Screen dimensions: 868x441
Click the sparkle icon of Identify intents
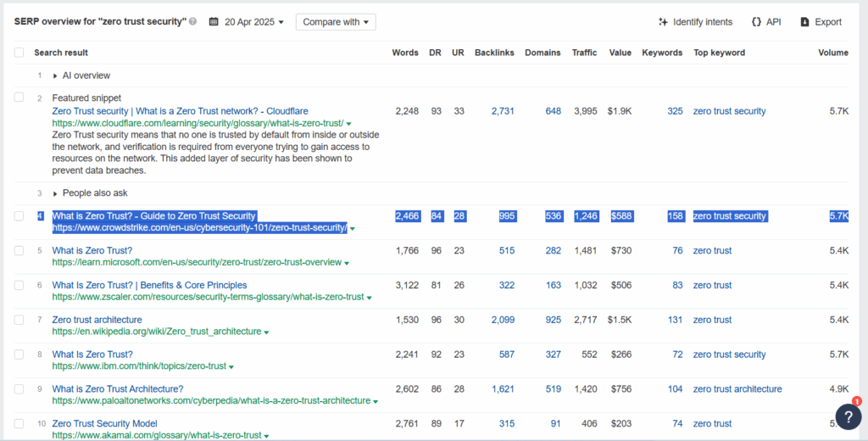(663, 22)
